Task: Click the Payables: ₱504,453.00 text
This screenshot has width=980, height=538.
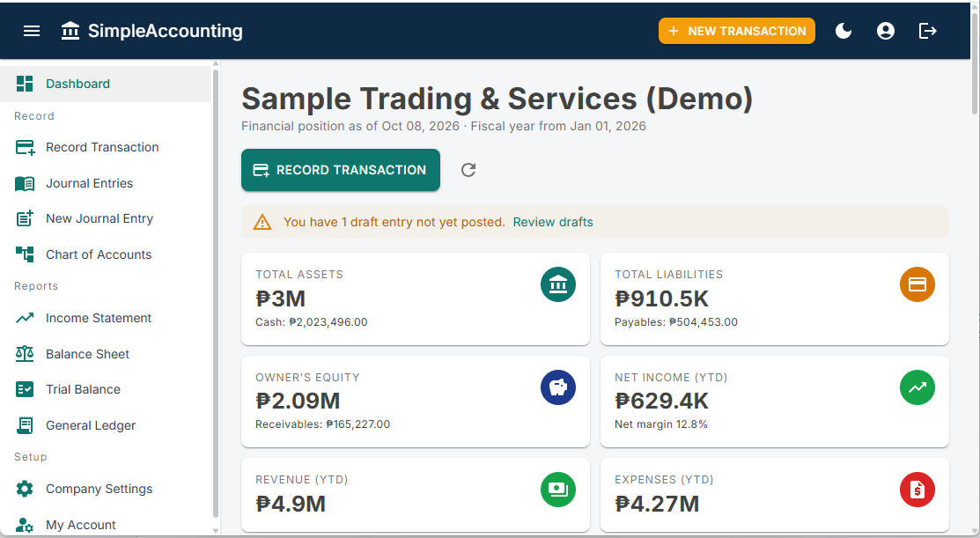Action: tap(675, 322)
